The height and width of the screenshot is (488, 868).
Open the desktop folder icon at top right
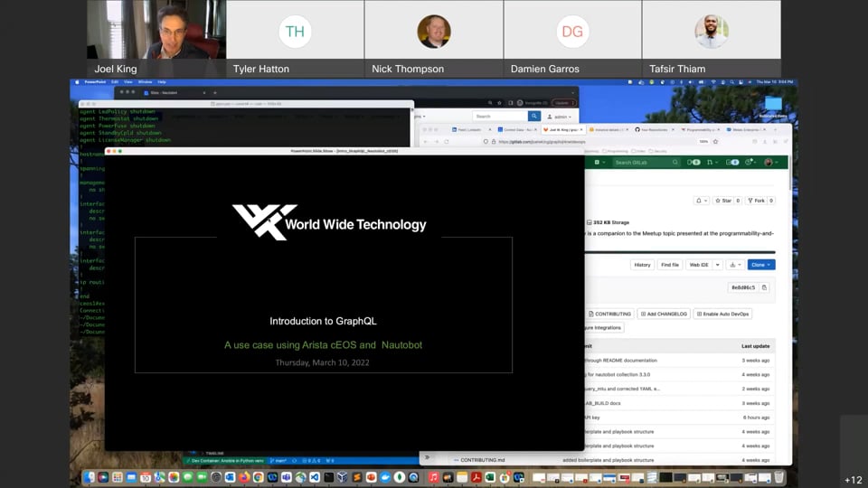773,104
